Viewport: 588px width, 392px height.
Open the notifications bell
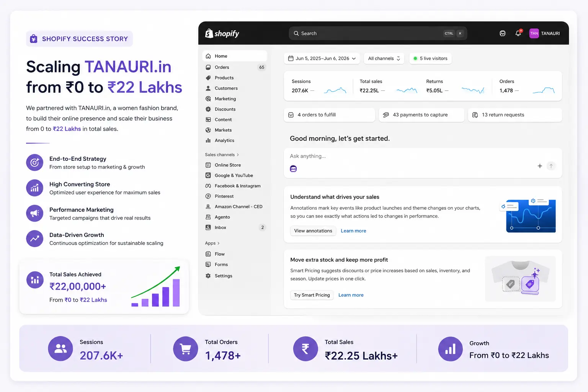518,33
